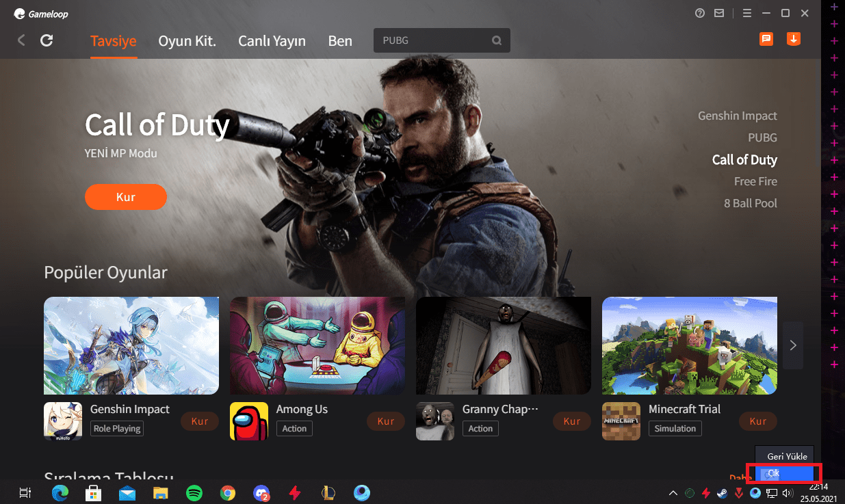Click the Action tag under Granny
Viewport: 845px width, 504px height.
(480, 429)
